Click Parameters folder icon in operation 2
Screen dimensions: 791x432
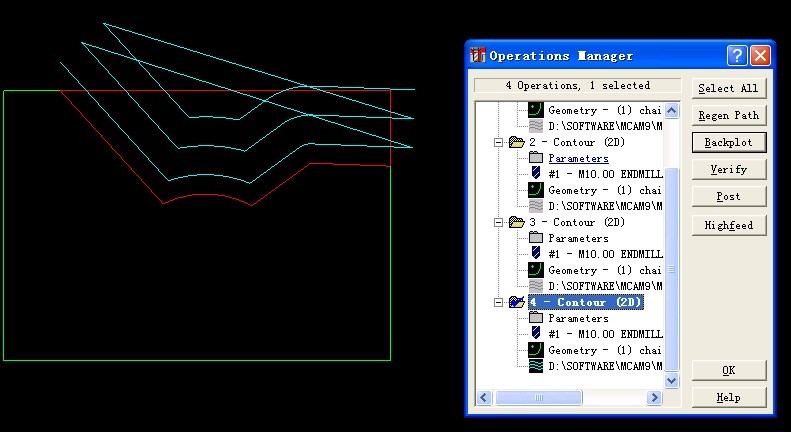(536, 158)
